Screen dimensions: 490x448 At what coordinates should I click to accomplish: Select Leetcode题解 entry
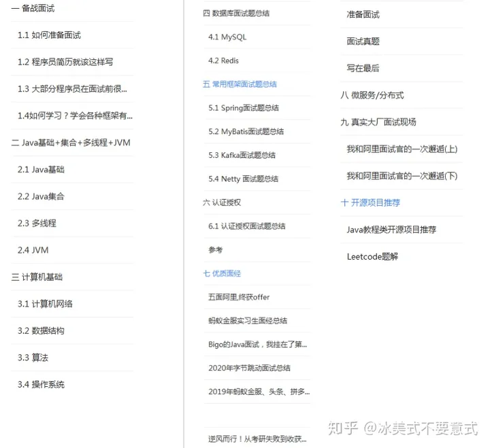[372, 256]
